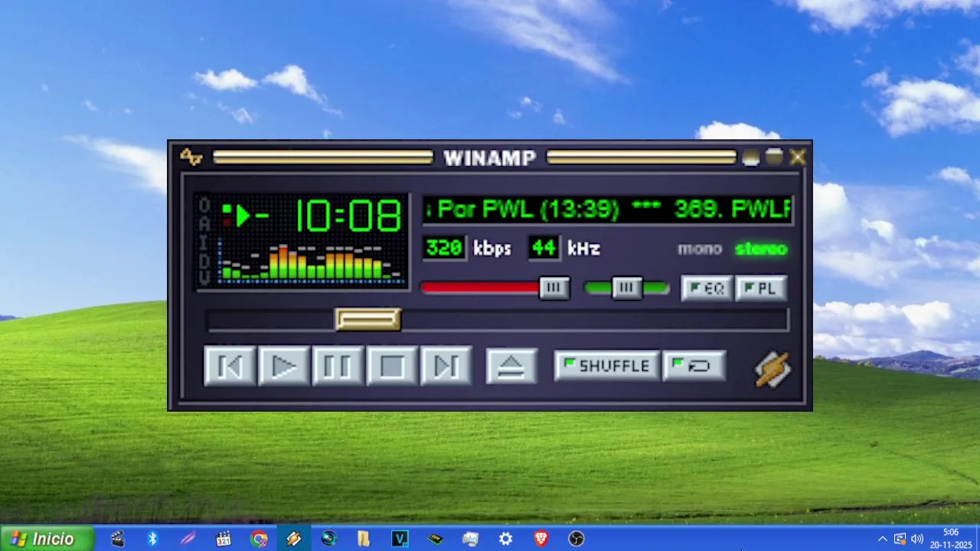
Task: Toggle always on top via letter A
Action: (204, 223)
